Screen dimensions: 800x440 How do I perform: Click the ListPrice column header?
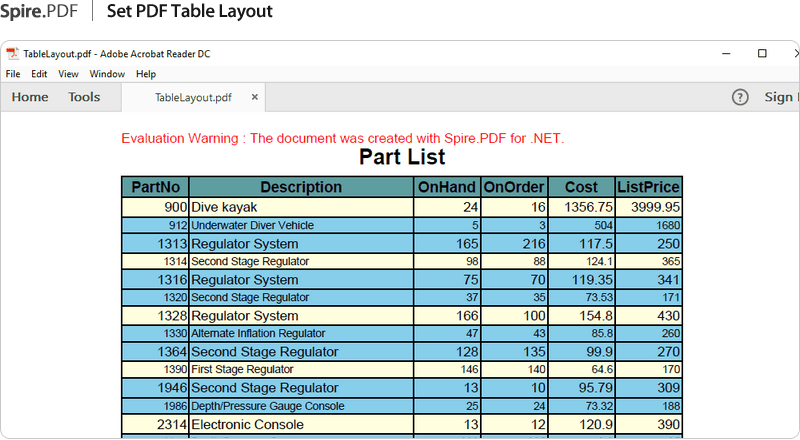pyautogui.click(x=648, y=187)
